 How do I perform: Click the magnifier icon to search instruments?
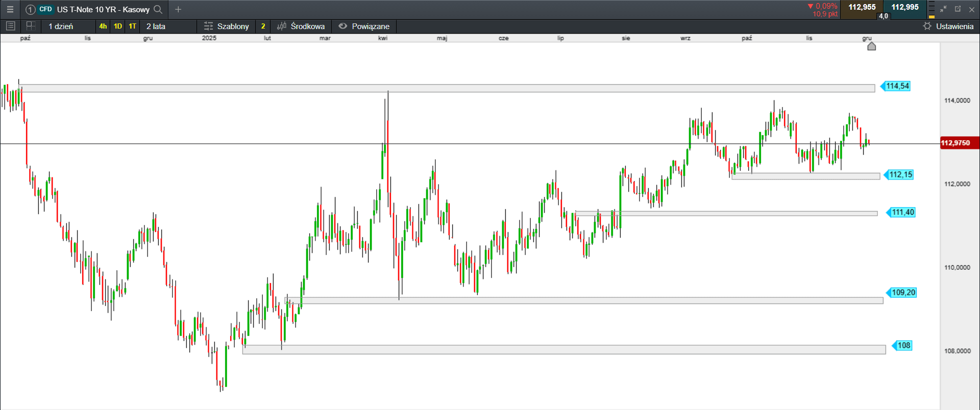(158, 9)
